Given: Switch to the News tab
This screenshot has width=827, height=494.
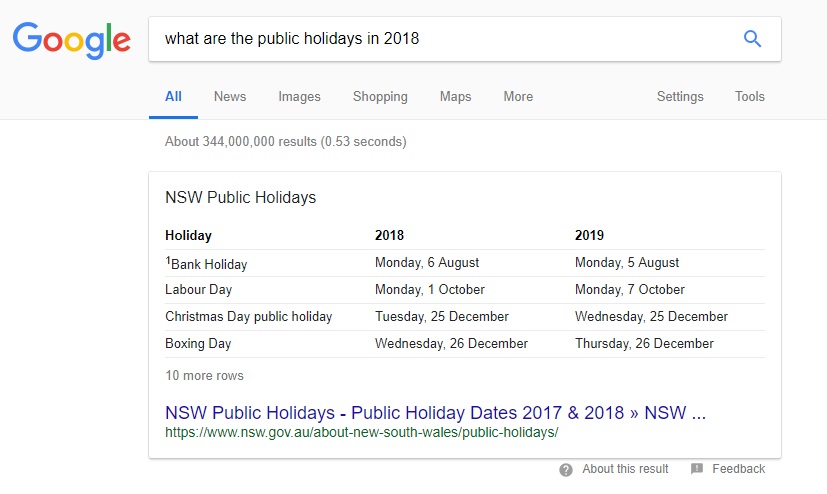Looking at the screenshot, I should point(230,96).
